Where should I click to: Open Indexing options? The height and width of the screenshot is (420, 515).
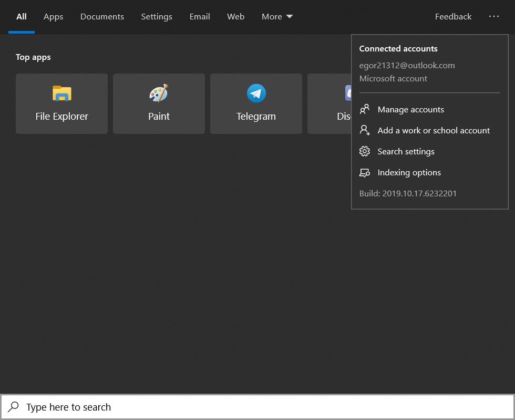tap(430, 173)
